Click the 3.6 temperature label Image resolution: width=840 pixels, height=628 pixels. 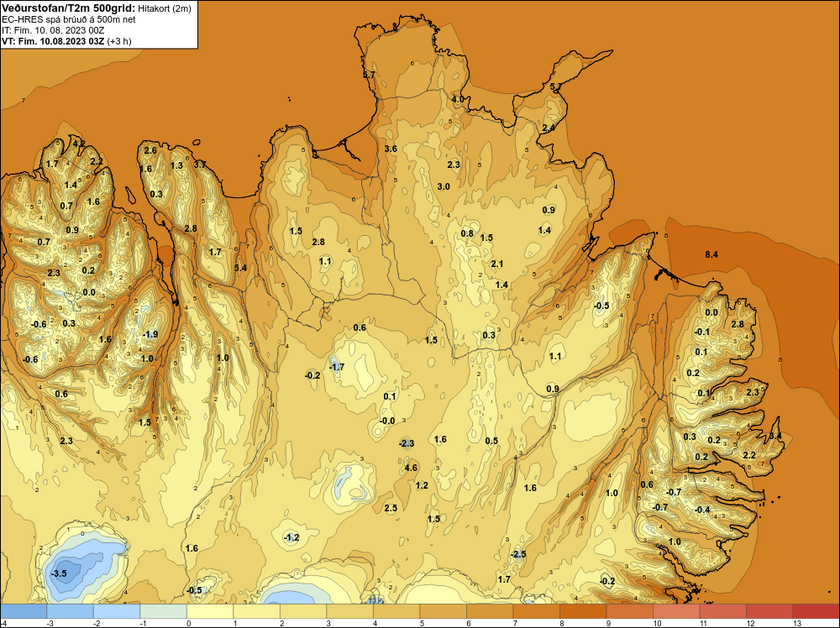(391, 149)
